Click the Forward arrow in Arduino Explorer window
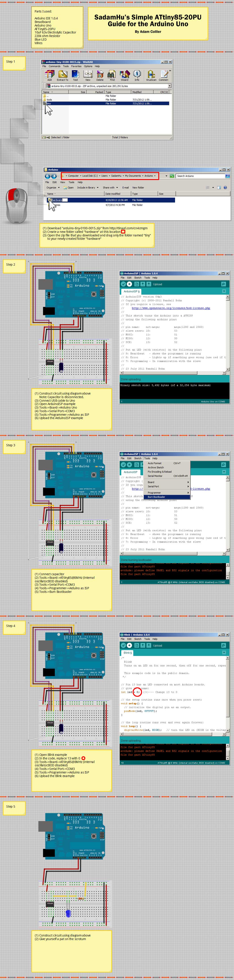The height and width of the screenshot is (980, 234). 54,176
